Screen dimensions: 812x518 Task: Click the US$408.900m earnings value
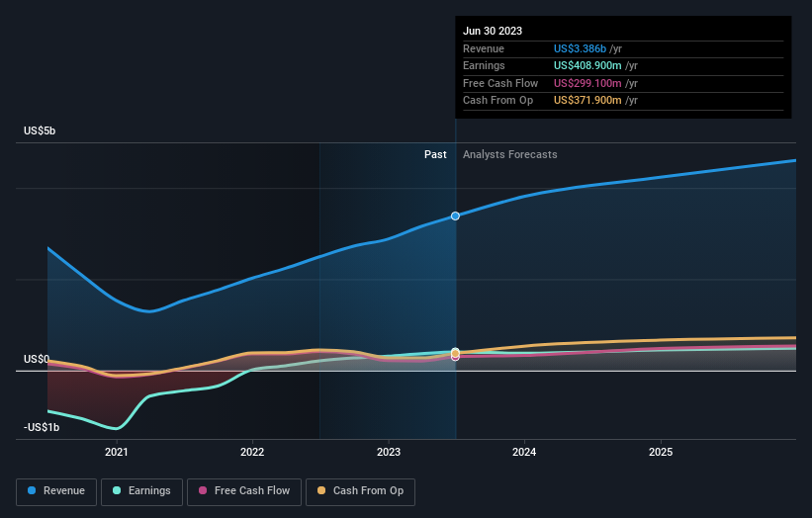click(587, 65)
